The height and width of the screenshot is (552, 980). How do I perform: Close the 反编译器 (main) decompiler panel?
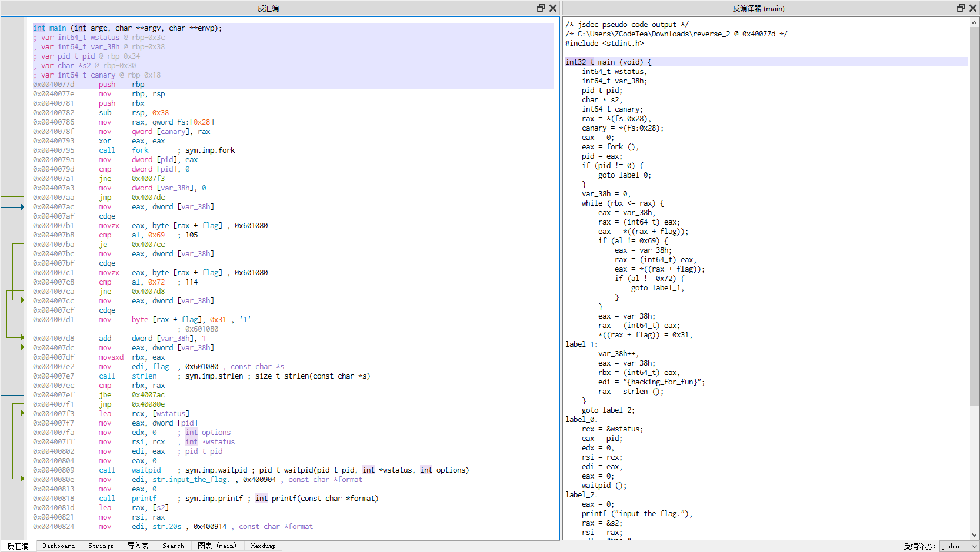click(x=972, y=8)
